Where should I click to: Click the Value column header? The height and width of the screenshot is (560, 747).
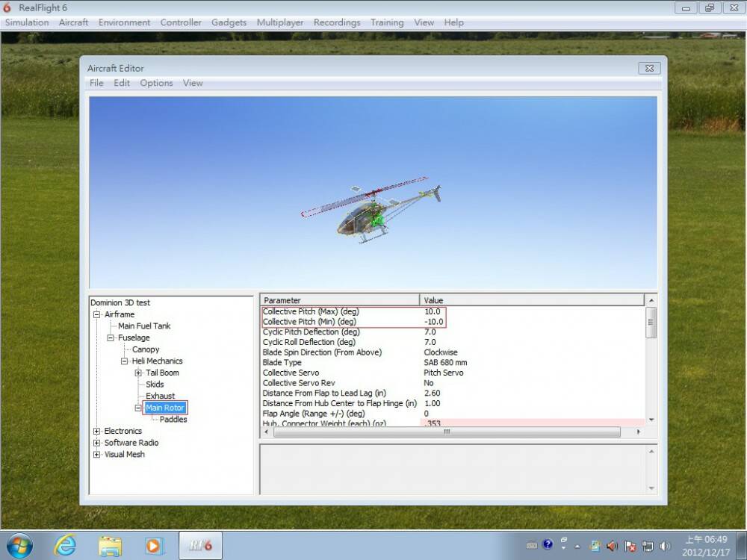tap(532, 300)
